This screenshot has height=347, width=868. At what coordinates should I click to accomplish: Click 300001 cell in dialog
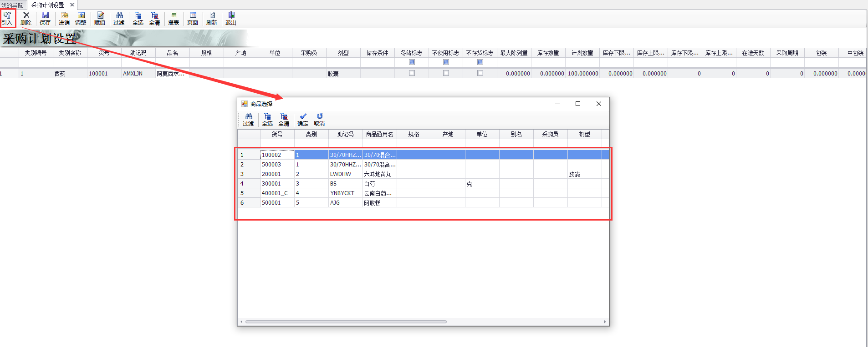click(x=277, y=184)
